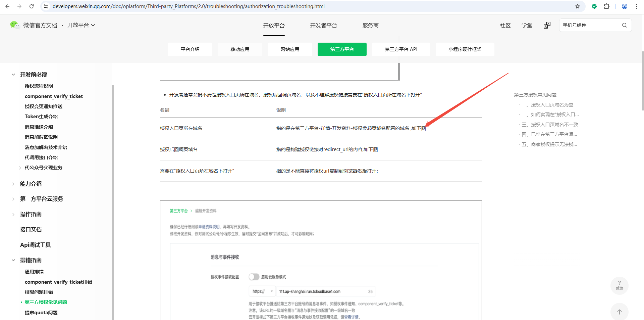Click the search magnifier icon
This screenshot has width=644, height=320.
624,25
